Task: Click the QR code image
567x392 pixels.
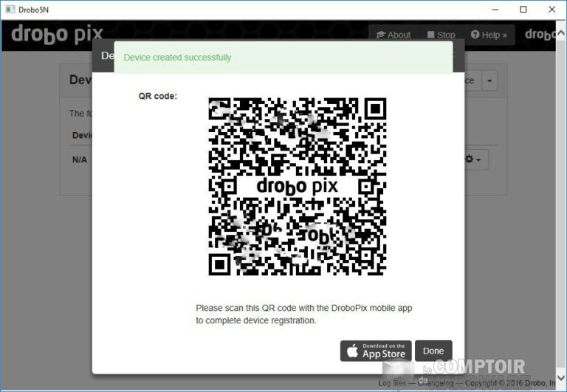Action: pos(298,186)
